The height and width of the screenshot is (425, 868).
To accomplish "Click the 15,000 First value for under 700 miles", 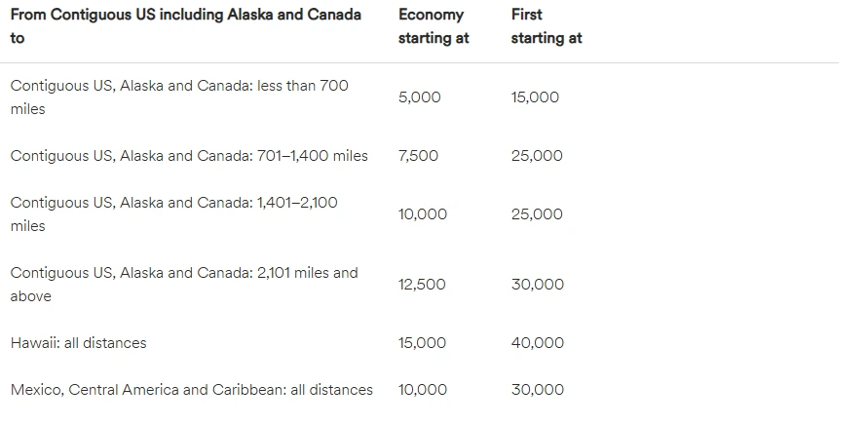I will tap(535, 97).
